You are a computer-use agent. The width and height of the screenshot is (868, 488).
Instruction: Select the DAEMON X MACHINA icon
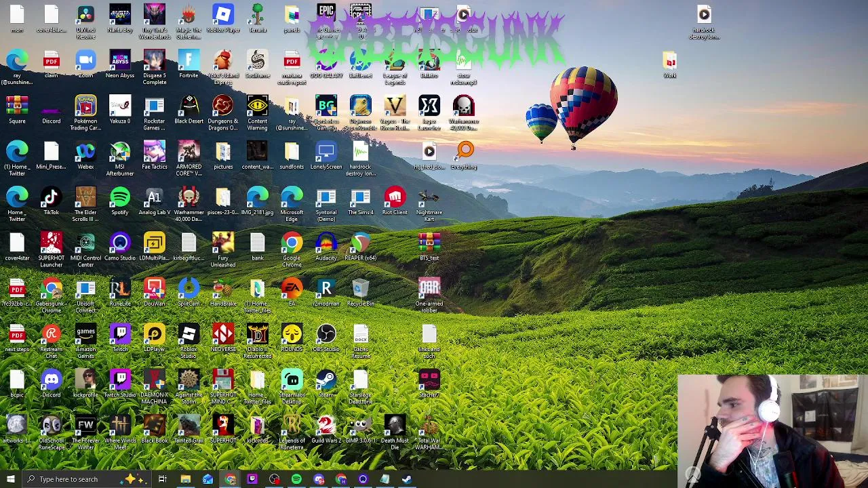[x=155, y=388]
